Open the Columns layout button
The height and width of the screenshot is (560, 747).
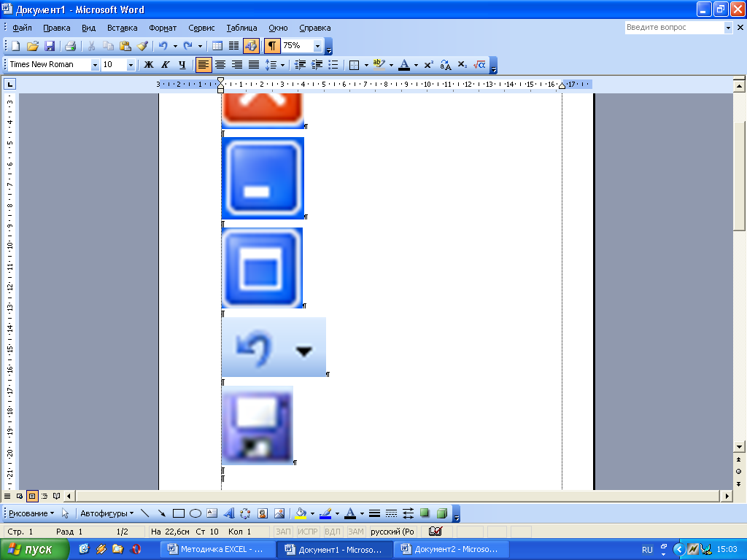tap(234, 46)
